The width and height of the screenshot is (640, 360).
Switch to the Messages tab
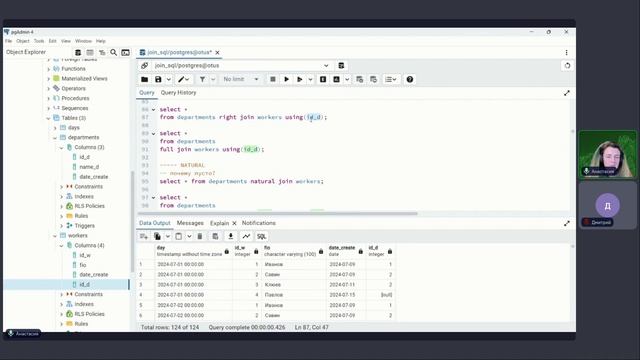[190, 223]
